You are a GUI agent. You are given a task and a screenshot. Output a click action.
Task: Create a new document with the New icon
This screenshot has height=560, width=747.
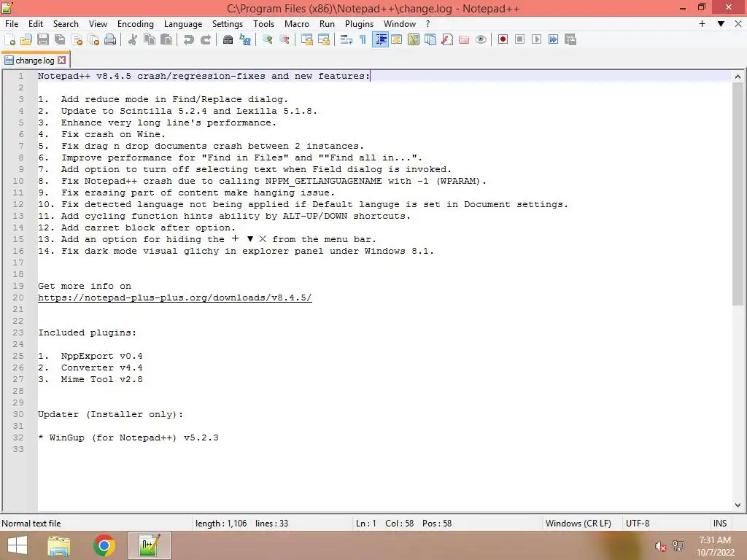pos(9,39)
